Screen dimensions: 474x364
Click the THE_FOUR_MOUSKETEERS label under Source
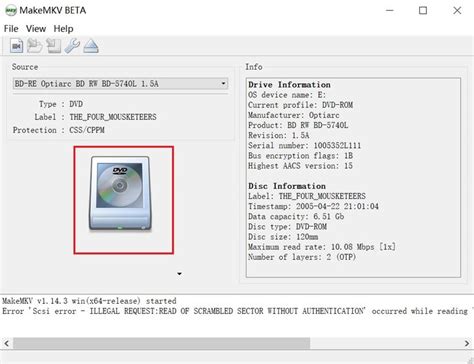tap(113, 117)
